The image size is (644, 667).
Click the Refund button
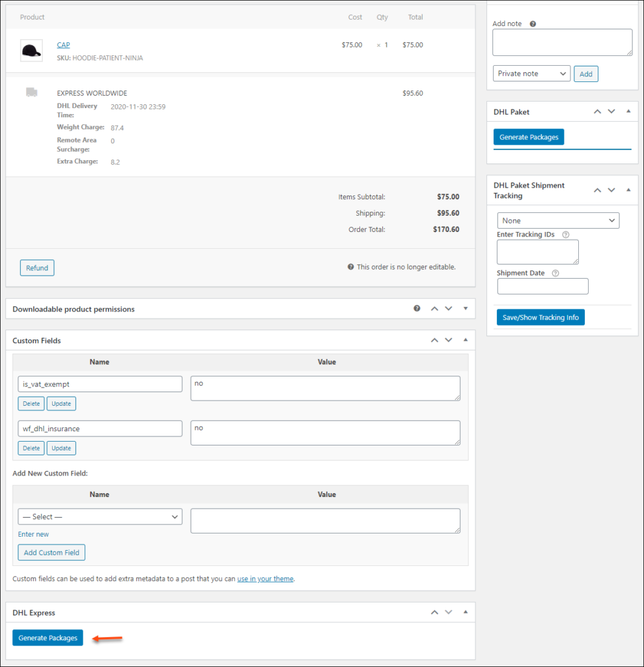(x=36, y=268)
